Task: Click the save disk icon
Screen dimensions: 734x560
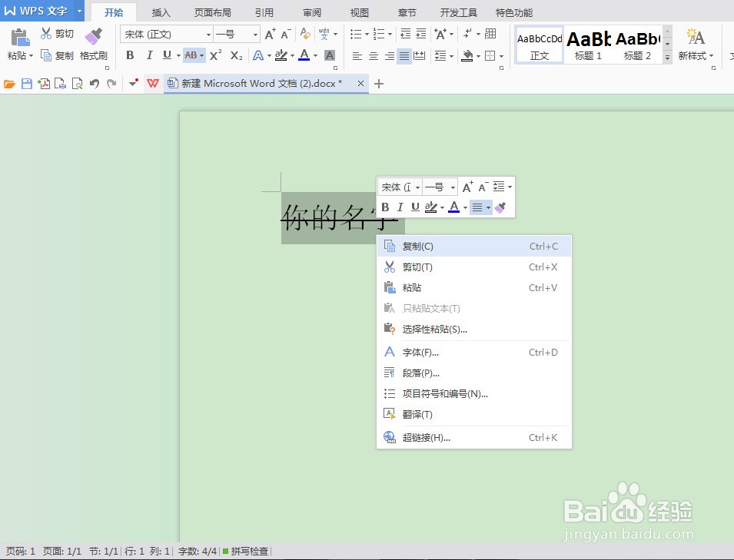Action: 27,84
